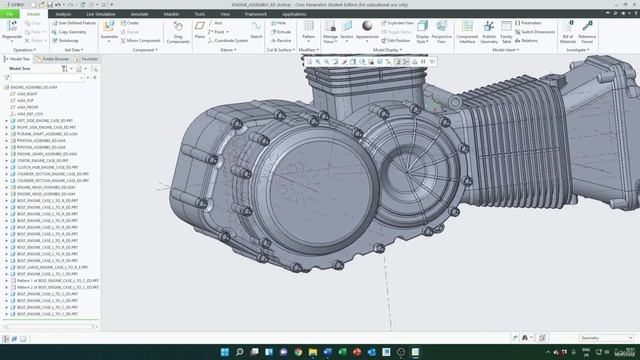
Task: Open the Model Intent group dropdown
Action: [505, 50]
